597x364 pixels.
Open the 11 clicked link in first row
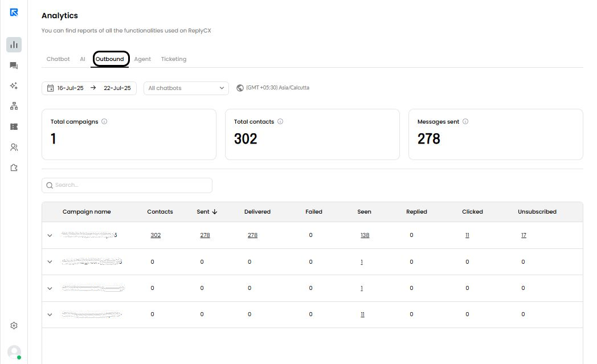(467, 235)
